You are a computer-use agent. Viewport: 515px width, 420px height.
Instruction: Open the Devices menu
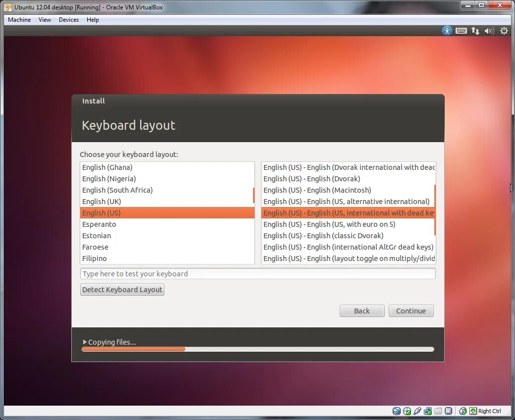point(69,20)
